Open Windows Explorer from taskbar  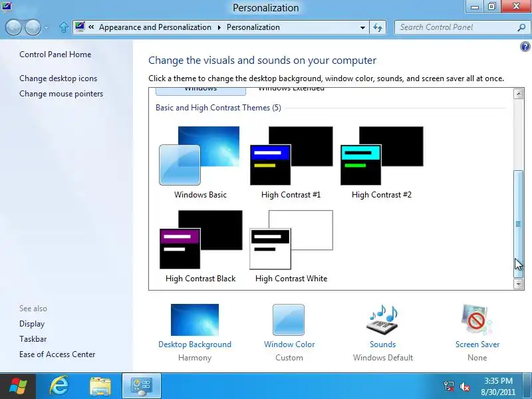[x=100, y=386]
